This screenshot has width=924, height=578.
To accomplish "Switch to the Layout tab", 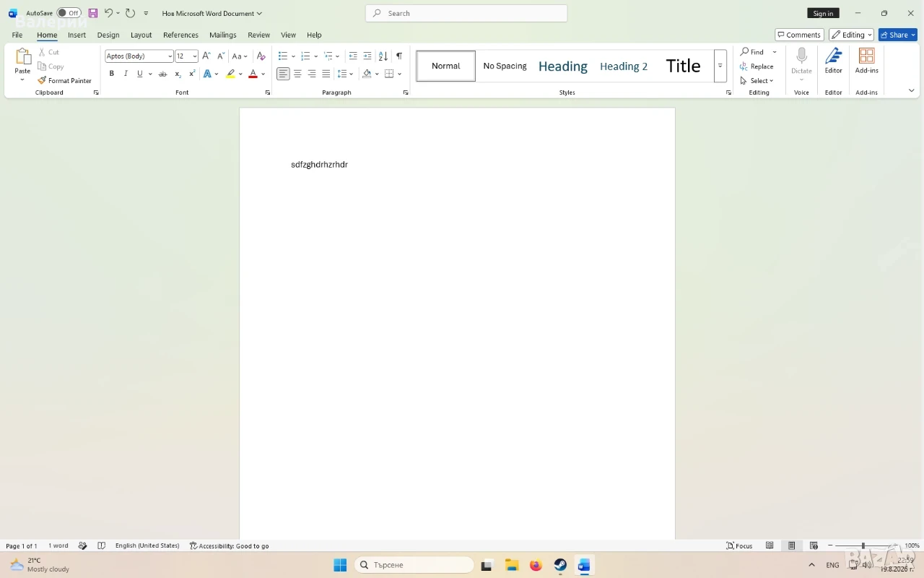I will (x=141, y=35).
